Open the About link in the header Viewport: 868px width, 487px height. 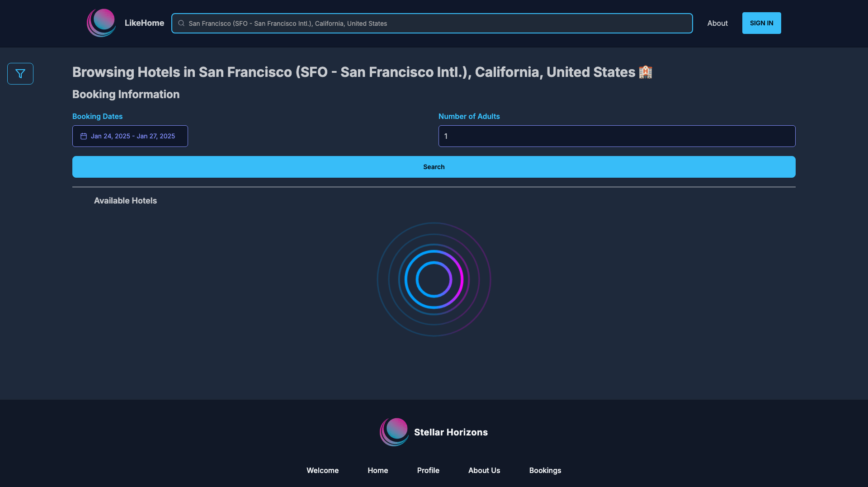tap(717, 23)
